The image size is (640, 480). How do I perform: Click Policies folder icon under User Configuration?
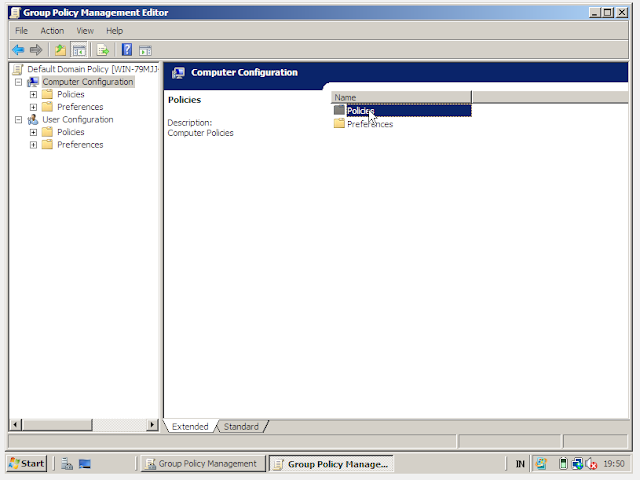[47, 132]
